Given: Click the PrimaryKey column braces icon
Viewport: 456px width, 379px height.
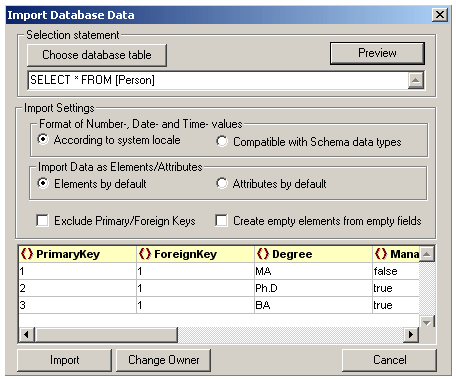Looking at the screenshot, I should tap(27, 254).
